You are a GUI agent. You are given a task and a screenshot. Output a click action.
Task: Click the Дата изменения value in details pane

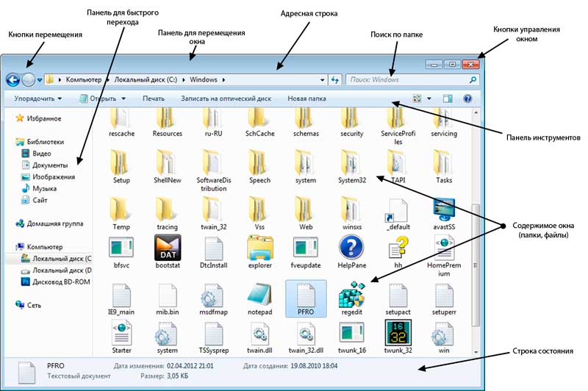(190, 365)
